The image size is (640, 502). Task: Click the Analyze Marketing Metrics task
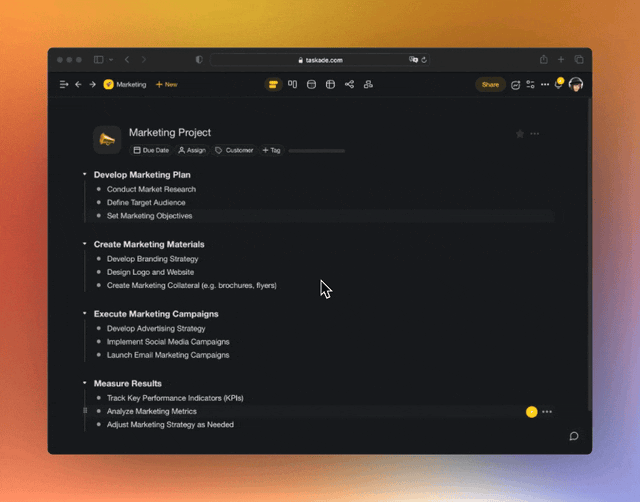point(151,411)
